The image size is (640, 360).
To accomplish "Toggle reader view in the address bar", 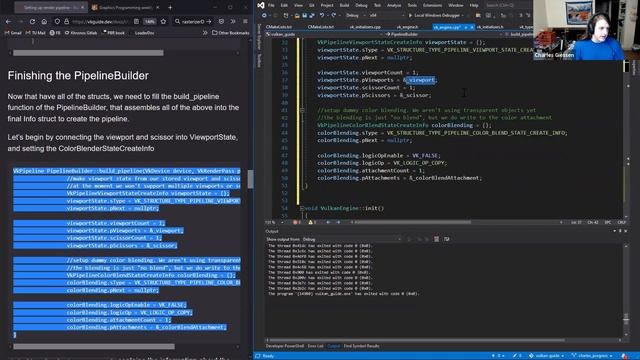I will pos(136,21).
